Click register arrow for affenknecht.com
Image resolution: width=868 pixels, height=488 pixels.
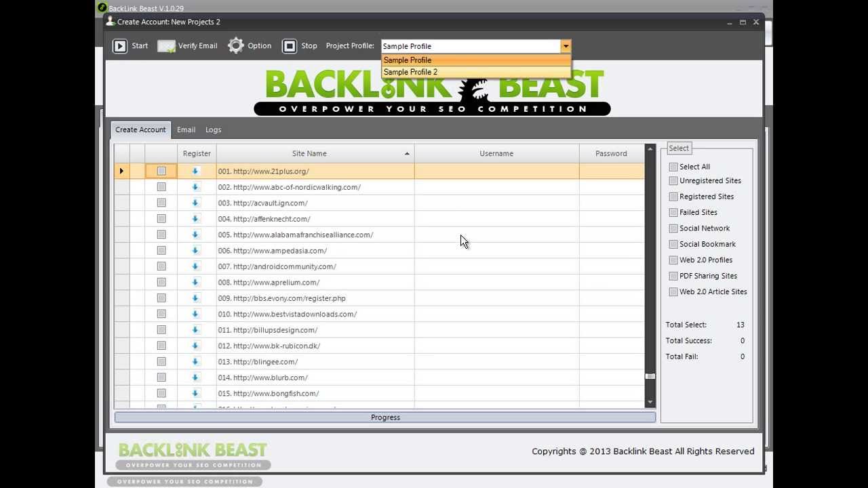(x=195, y=219)
